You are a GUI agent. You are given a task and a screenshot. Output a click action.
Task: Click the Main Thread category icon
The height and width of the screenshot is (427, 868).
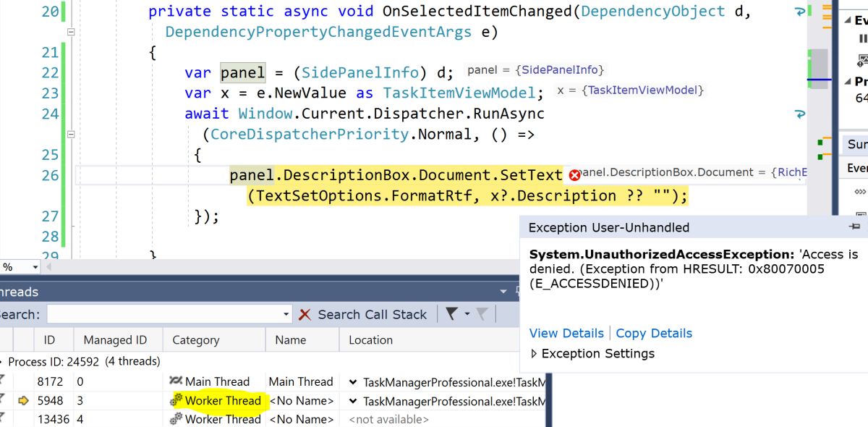pos(175,381)
